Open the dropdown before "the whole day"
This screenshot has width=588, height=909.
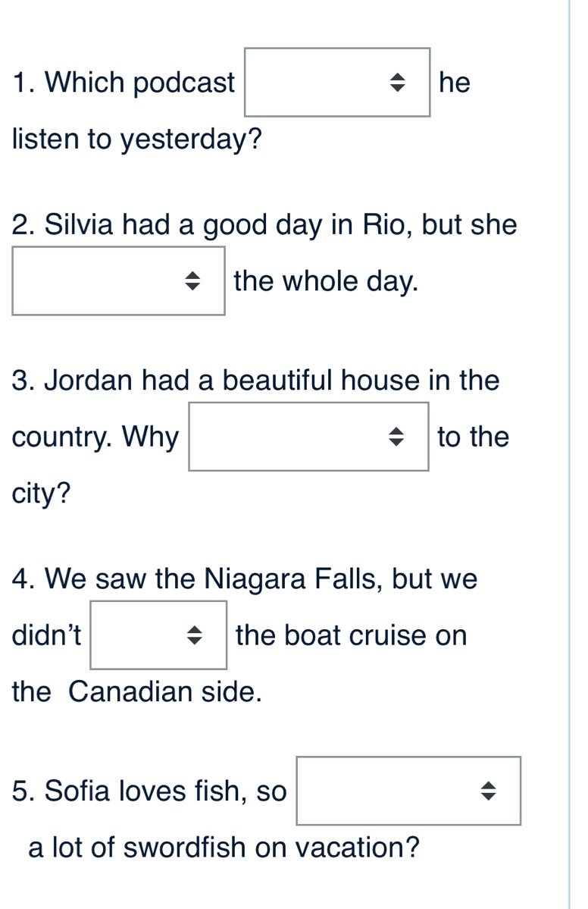pos(118,281)
